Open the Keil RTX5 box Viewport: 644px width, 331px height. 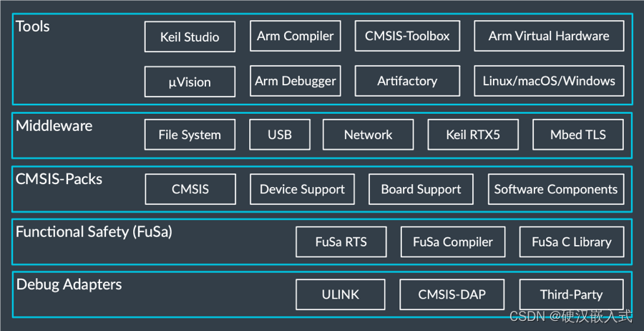(x=473, y=135)
